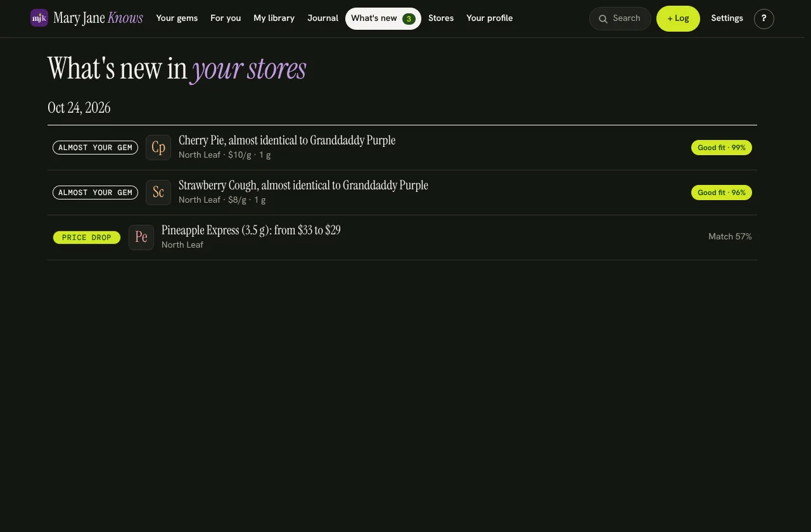
Task: Focus the Search input field
Action: click(x=620, y=18)
